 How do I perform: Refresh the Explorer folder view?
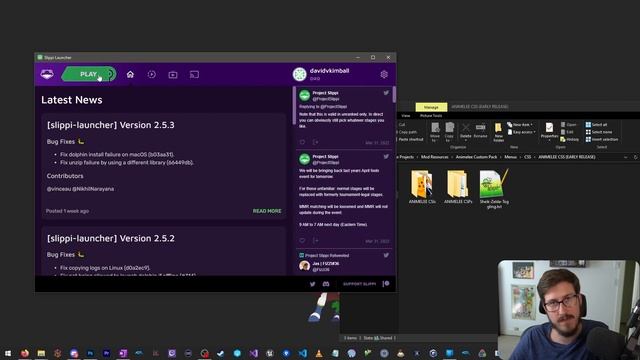tap(636, 157)
